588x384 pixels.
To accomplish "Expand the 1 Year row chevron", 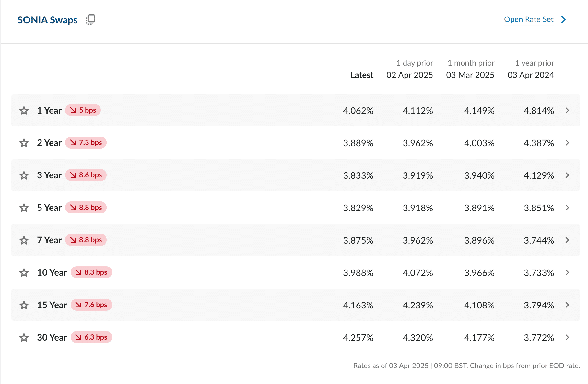I will coord(567,110).
